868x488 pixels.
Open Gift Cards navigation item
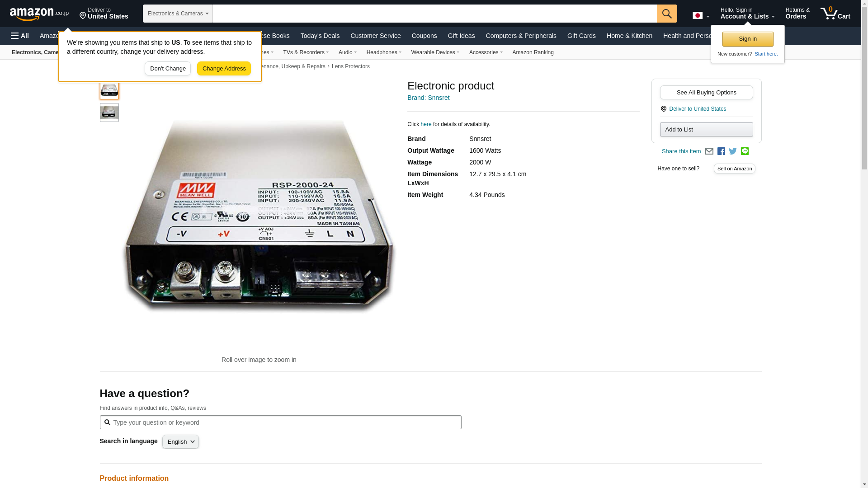[581, 36]
